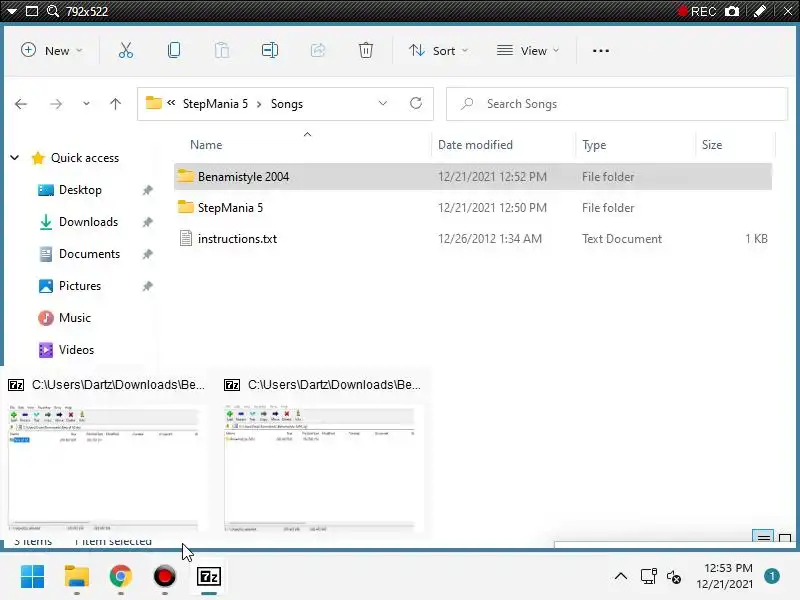
Task: Sort by the Type column header
Action: [594, 145]
